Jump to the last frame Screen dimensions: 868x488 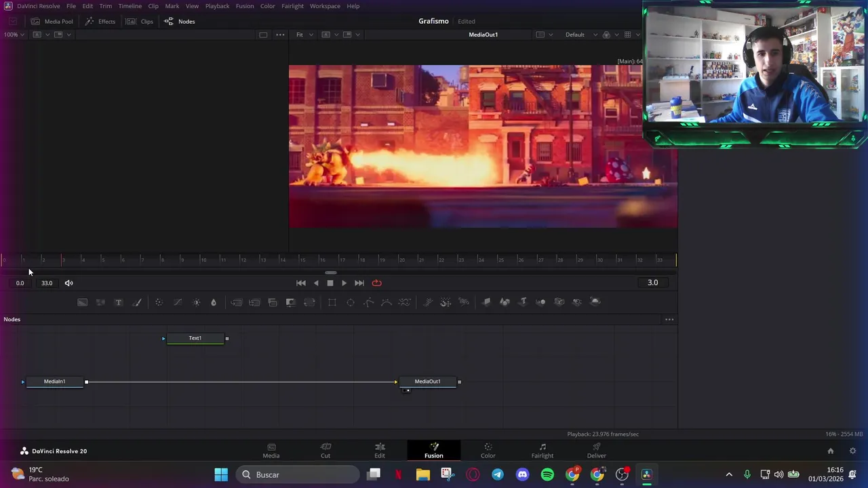pyautogui.click(x=359, y=283)
